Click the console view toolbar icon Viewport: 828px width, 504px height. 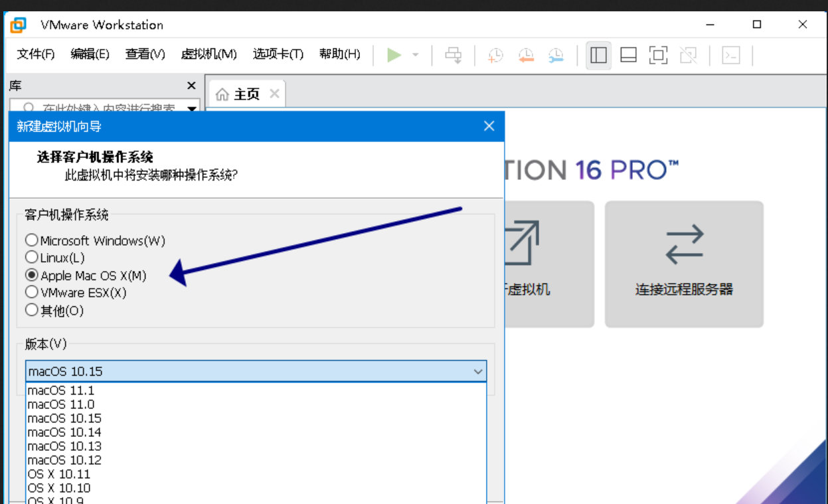(x=731, y=55)
